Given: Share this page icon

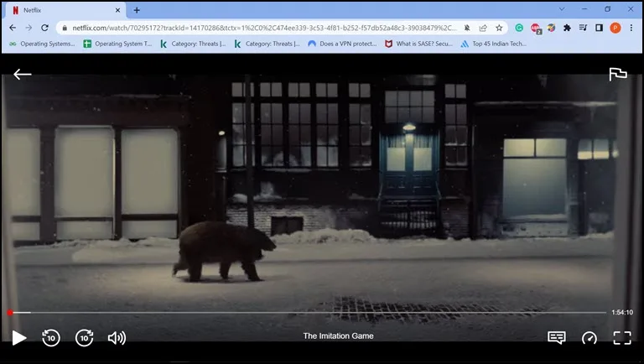Looking at the screenshot, I should click(x=483, y=28).
